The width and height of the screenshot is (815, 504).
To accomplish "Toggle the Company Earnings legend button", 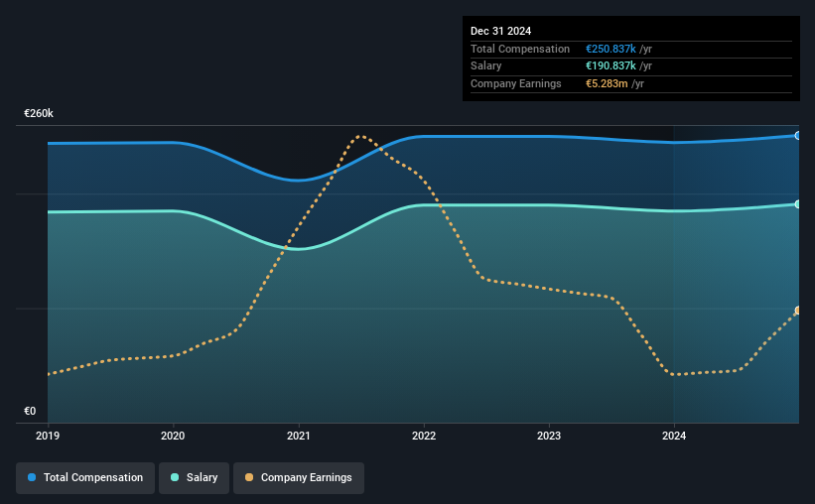I will coord(299,478).
